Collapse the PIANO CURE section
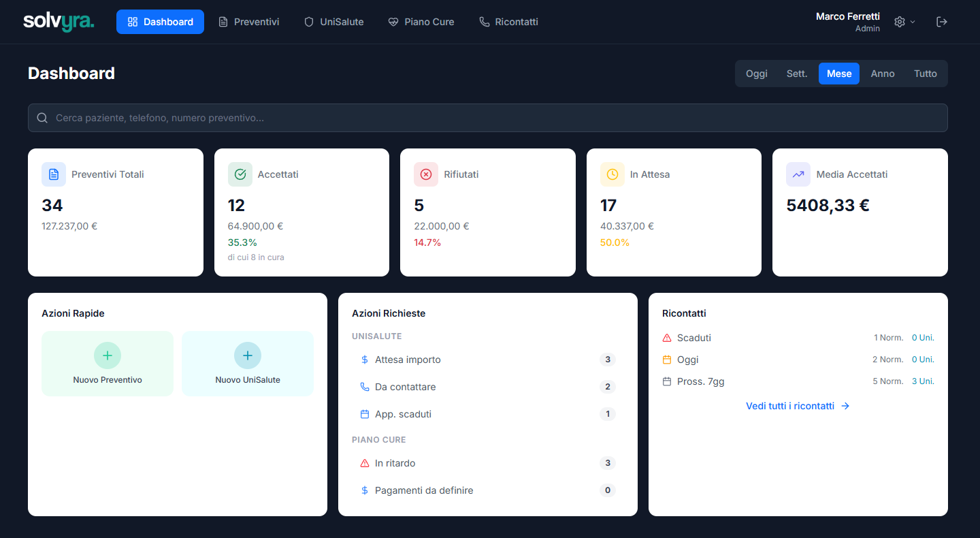Image resolution: width=980 pixels, height=538 pixels. point(378,439)
